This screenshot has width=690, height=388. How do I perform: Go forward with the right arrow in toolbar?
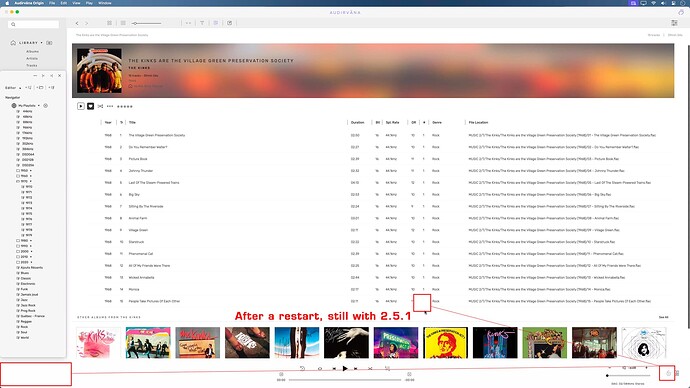(x=87, y=23)
